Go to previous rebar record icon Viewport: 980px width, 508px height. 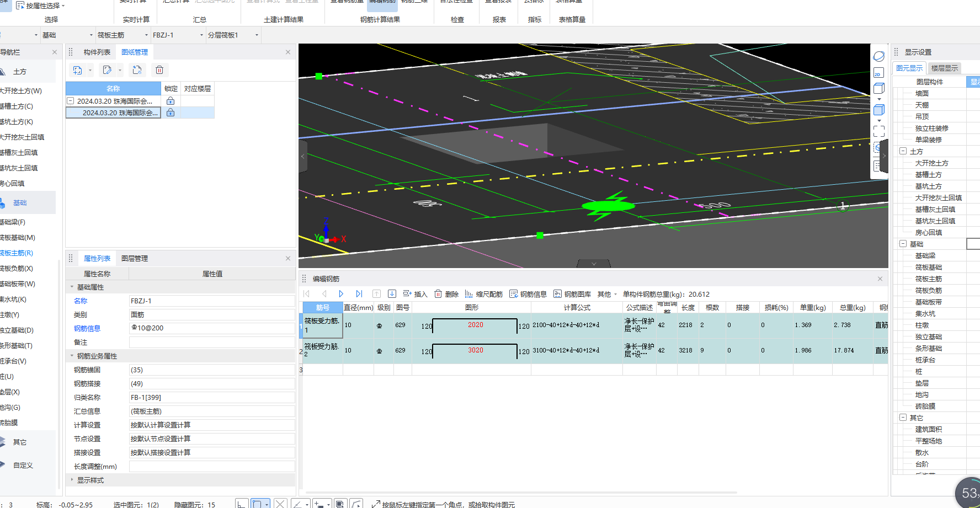tap(324, 294)
